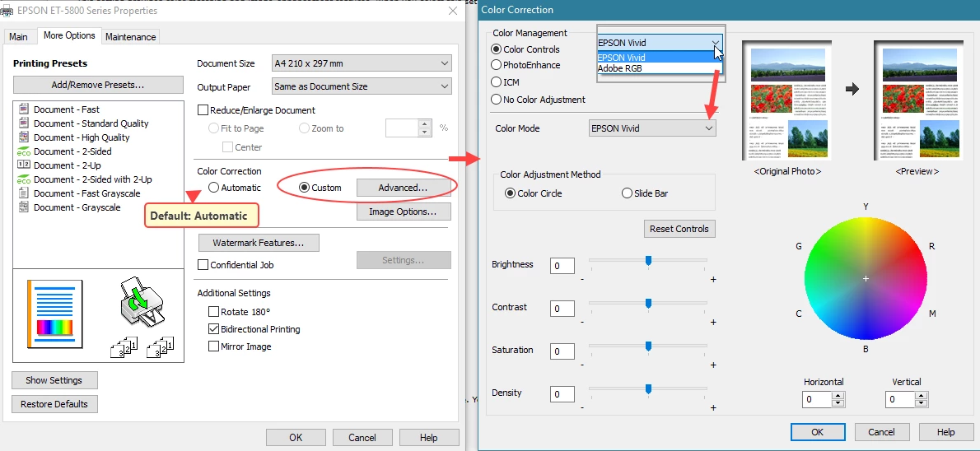The width and height of the screenshot is (980, 451).
Task: Go to the Maintenance tab
Action: click(131, 37)
